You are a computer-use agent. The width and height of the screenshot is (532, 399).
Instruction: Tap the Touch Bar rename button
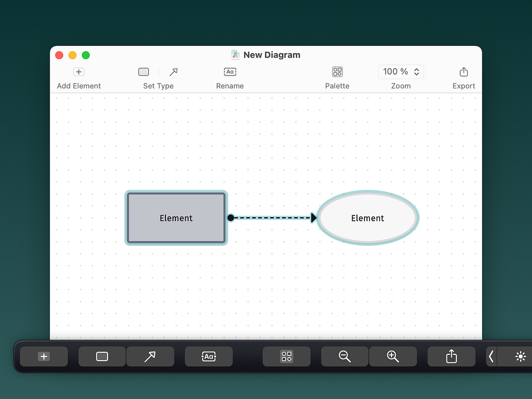209,356
